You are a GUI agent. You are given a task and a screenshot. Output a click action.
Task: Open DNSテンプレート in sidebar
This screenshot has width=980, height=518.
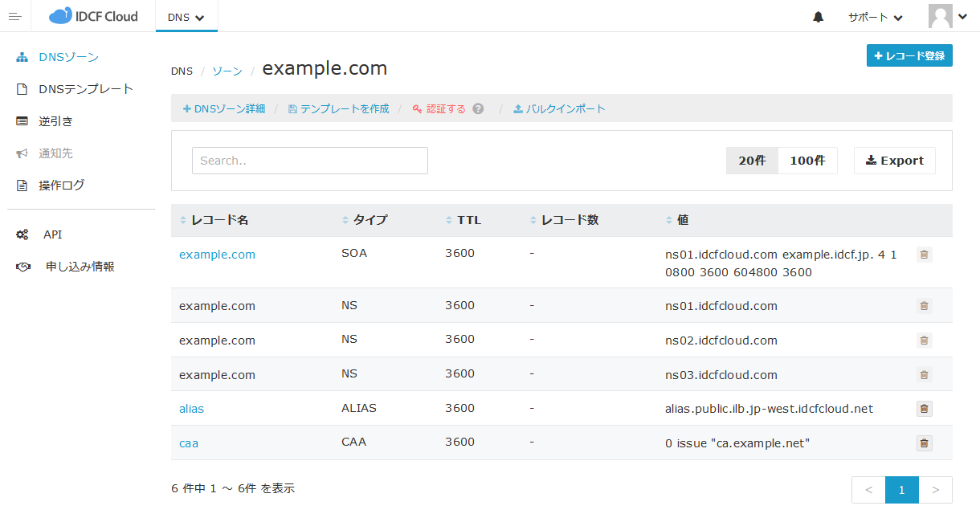pos(85,89)
